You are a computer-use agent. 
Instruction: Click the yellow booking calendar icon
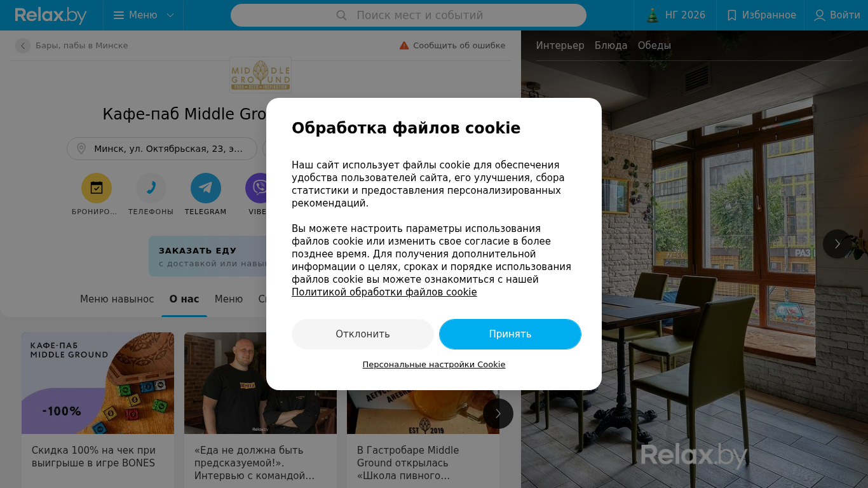pos(97,188)
